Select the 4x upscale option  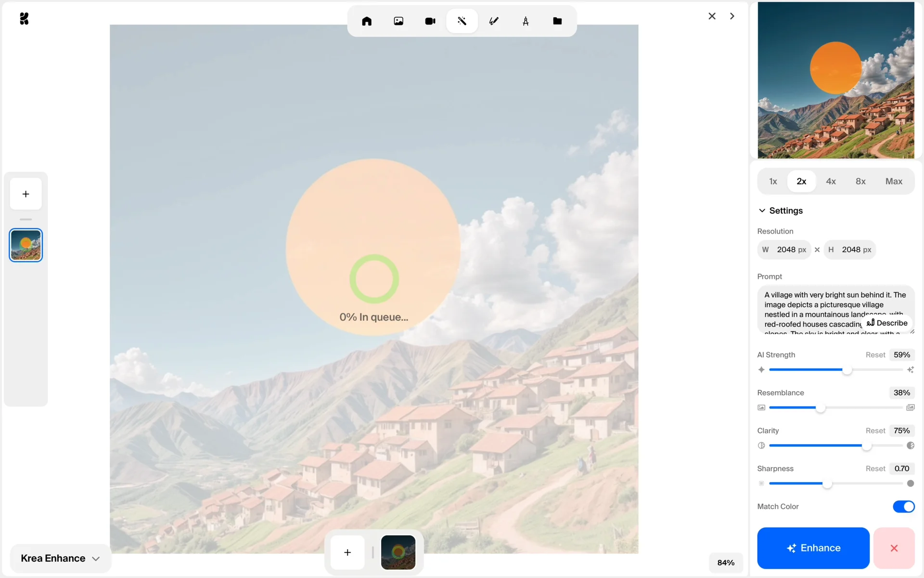[x=831, y=182]
